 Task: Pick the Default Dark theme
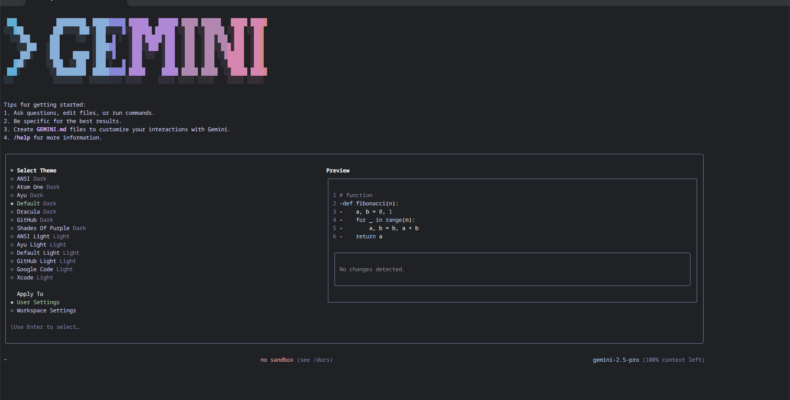[34, 204]
